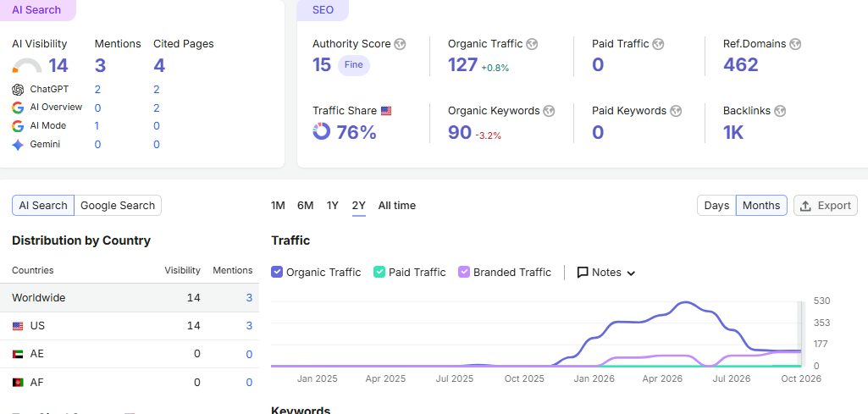This screenshot has width=868, height=414.
Task: Open AI Mode mentions count 1
Action: click(97, 126)
